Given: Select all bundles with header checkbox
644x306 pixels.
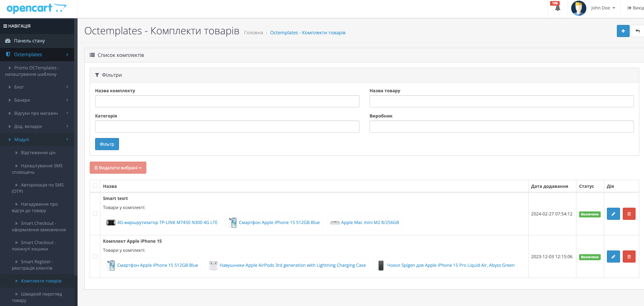Looking at the screenshot, I should [95, 186].
